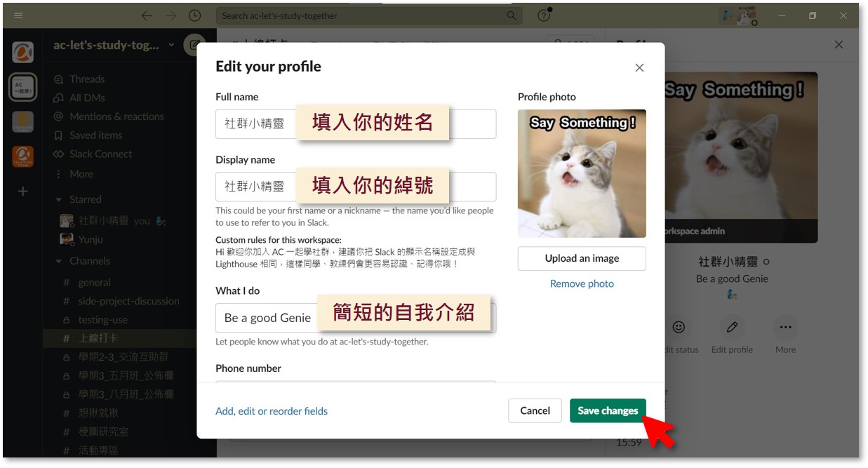Click the compose new message icon
The image size is (868, 468).
194,46
